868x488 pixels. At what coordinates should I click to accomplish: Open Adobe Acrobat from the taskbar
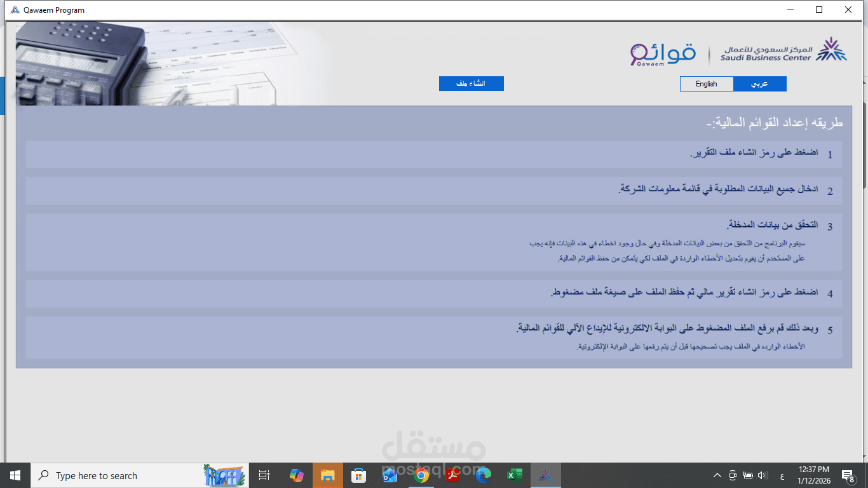452,475
